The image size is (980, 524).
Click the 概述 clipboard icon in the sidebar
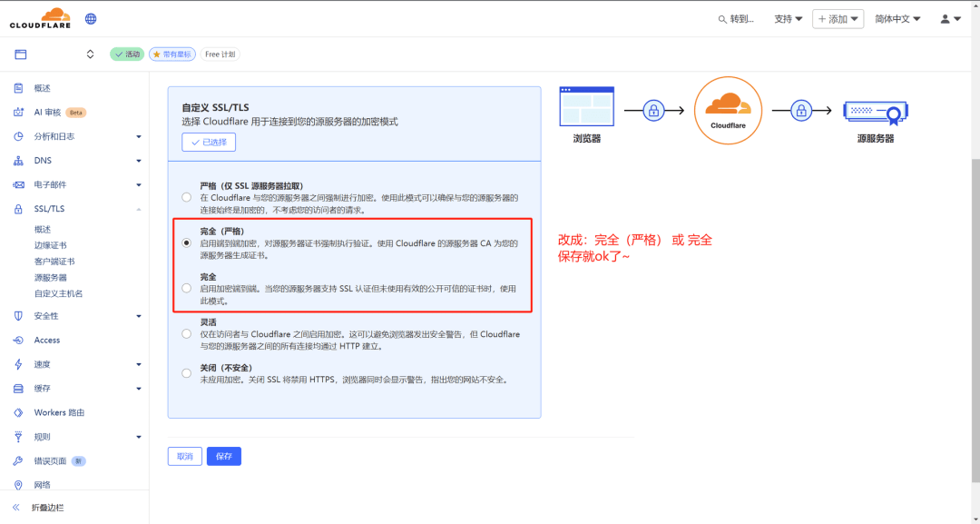tap(18, 88)
